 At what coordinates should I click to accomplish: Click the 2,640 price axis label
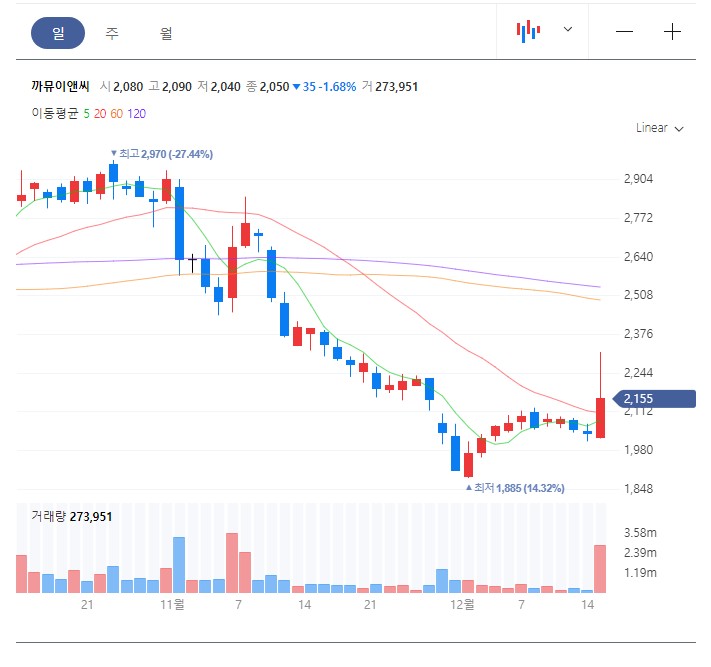click(638, 257)
